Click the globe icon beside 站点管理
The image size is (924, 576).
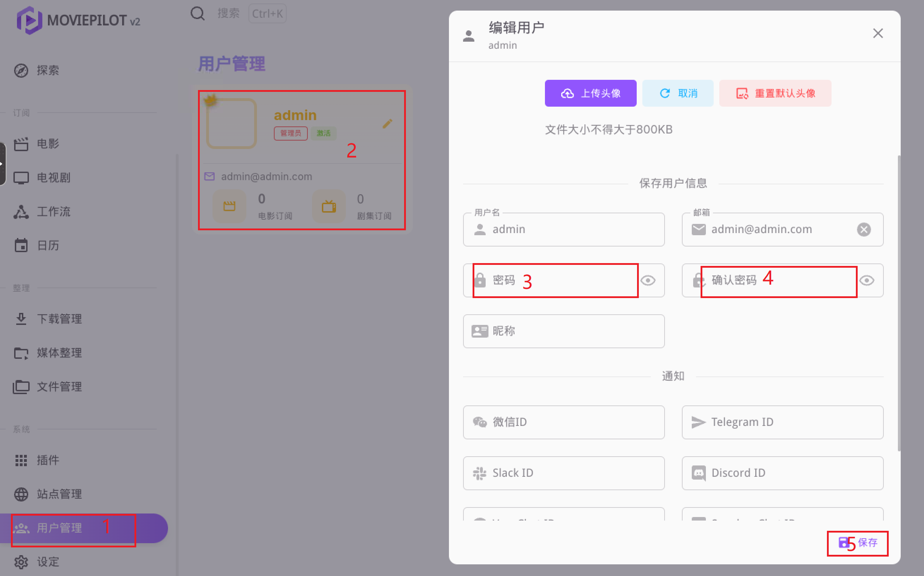pos(21,494)
